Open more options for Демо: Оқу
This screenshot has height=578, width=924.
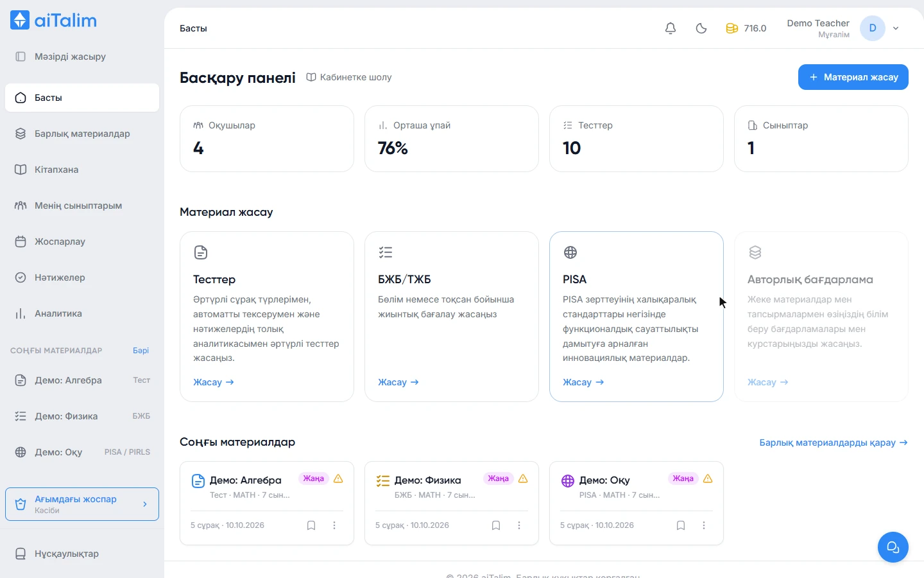click(704, 525)
